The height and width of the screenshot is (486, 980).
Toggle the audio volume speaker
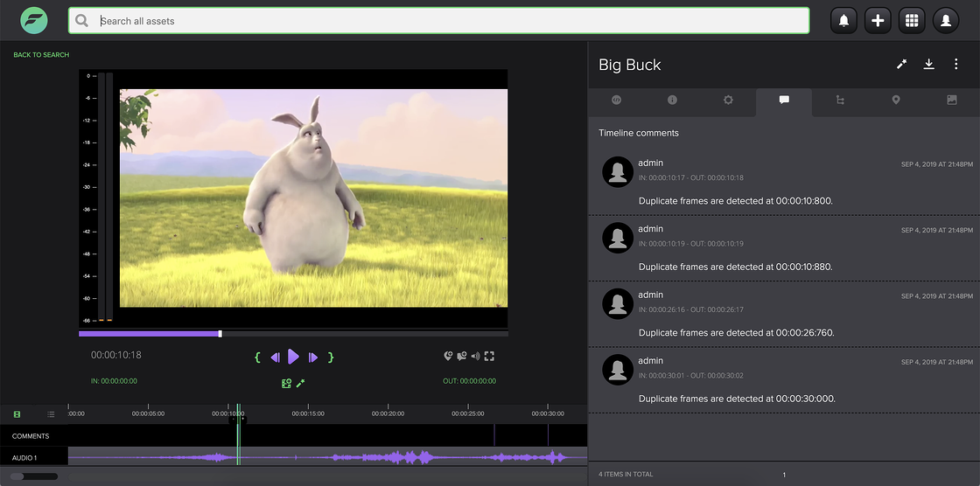(x=475, y=356)
